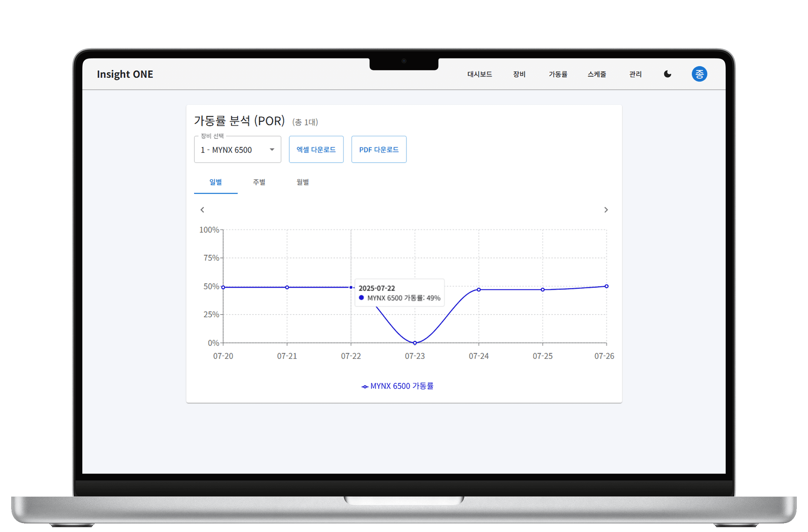The width and height of the screenshot is (808, 532).
Task: Switch to the 월별 tab
Action: (303, 182)
